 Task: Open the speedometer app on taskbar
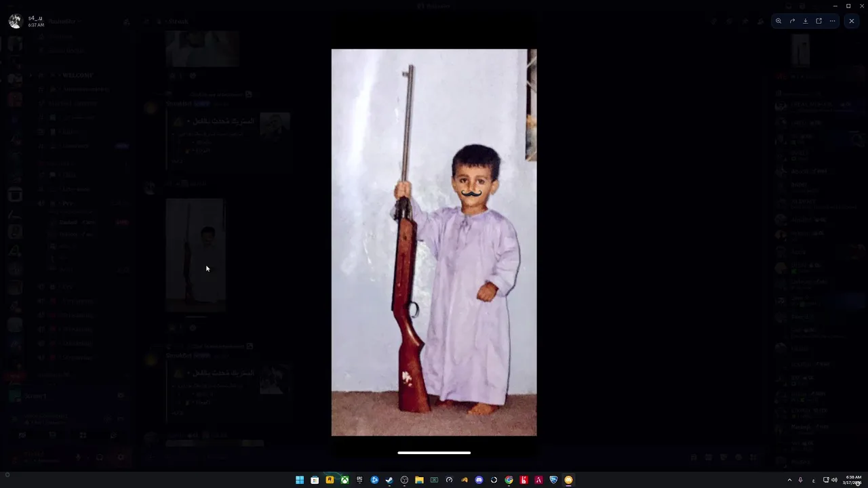449,480
